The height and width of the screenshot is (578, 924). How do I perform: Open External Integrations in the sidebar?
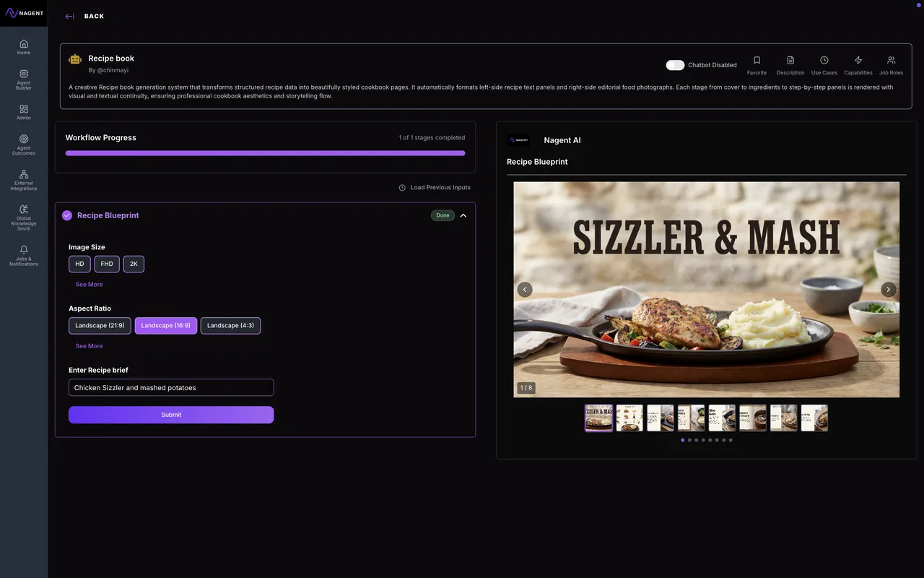(24, 180)
